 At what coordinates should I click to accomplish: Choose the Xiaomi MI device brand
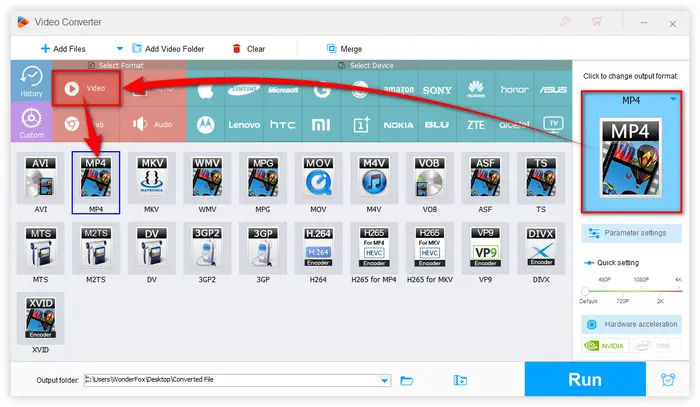point(321,125)
